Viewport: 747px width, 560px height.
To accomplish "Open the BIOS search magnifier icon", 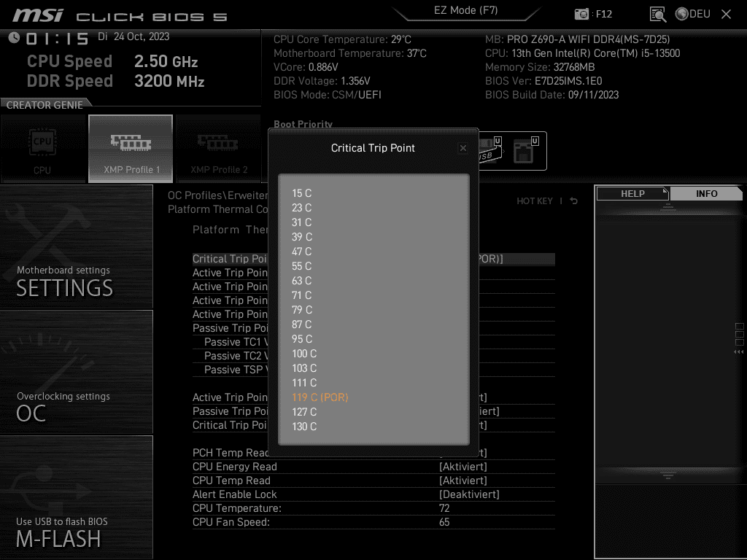I will 657,15.
